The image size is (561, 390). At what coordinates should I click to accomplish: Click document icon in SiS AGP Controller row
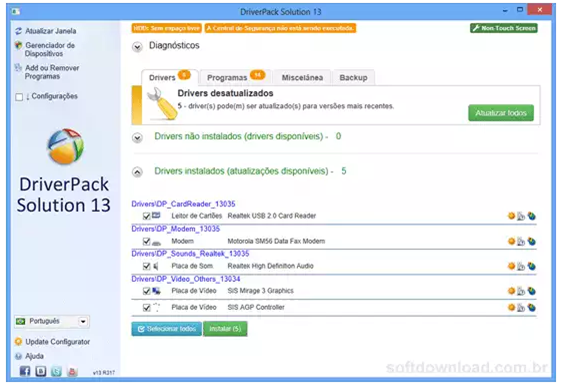521,308
